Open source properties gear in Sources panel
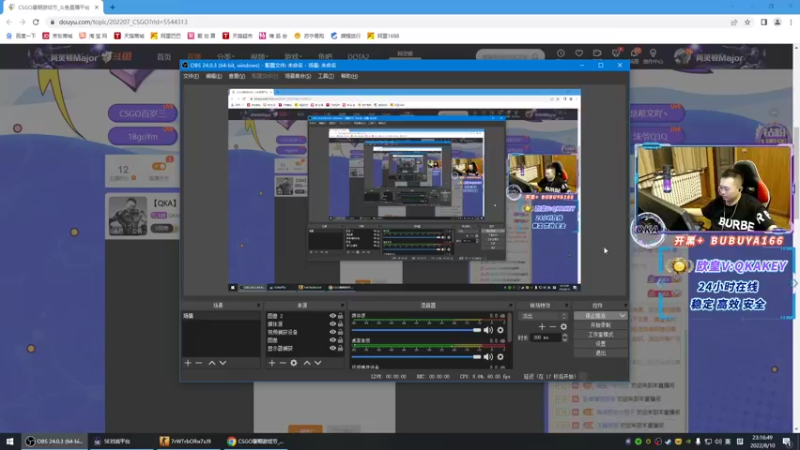Image resolution: width=800 pixels, height=450 pixels. [x=294, y=363]
